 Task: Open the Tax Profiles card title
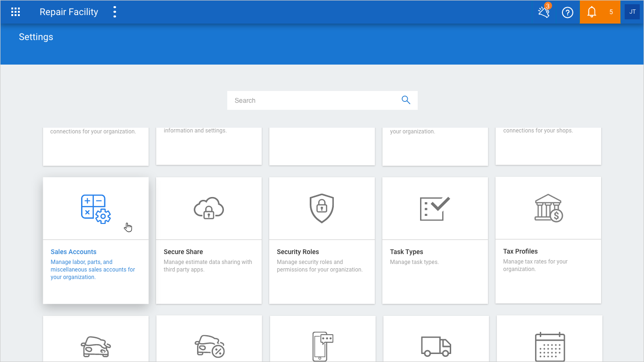click(x=520, y=251)
